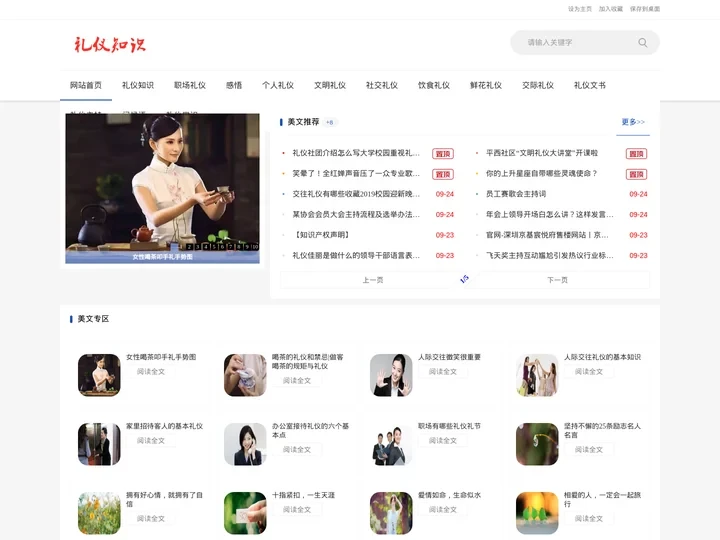Open article 官网-深圳京基宸悦府售楼网站
The image size is (720, 540).
click(547, 235)
